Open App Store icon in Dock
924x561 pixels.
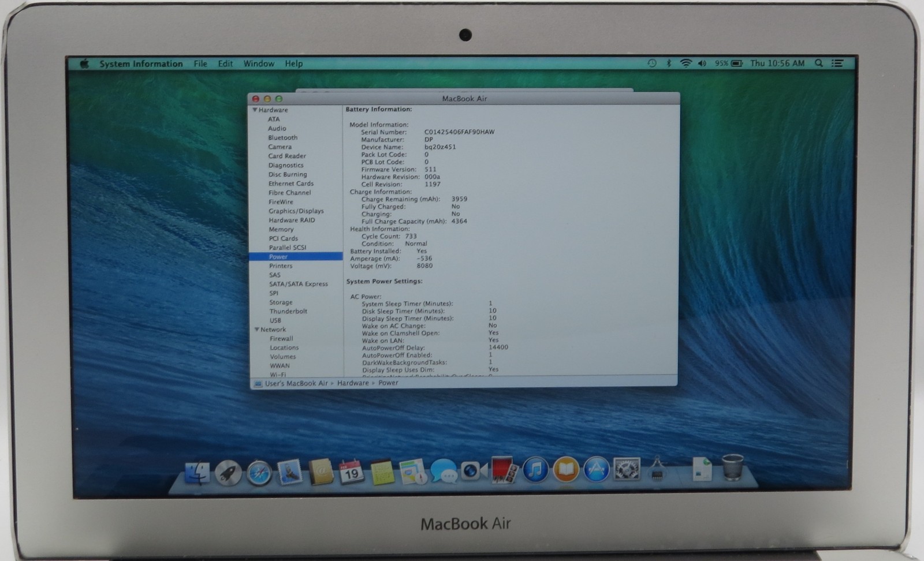point(597,469)
